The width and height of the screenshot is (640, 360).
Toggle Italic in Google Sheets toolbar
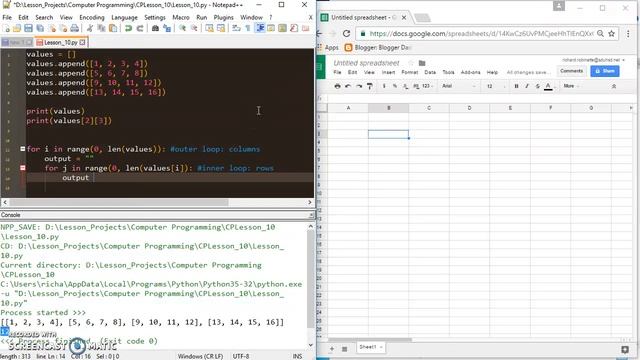tap(527, 86)
